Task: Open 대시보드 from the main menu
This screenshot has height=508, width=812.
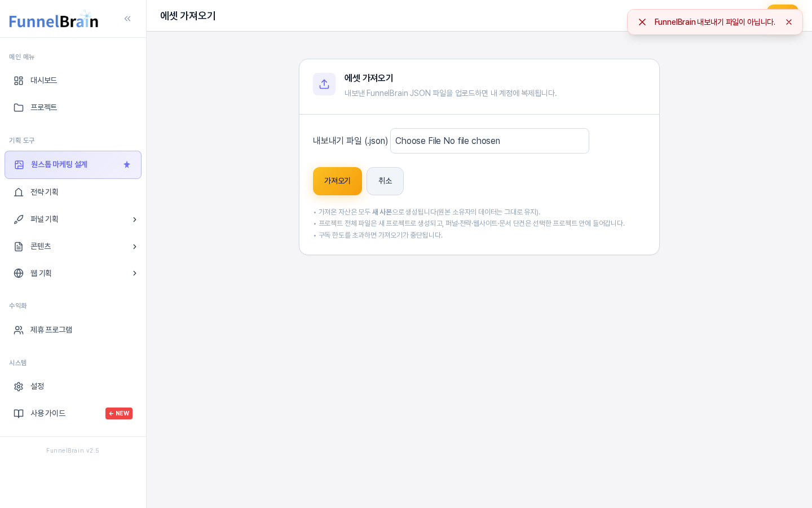Action: [73, 81]
